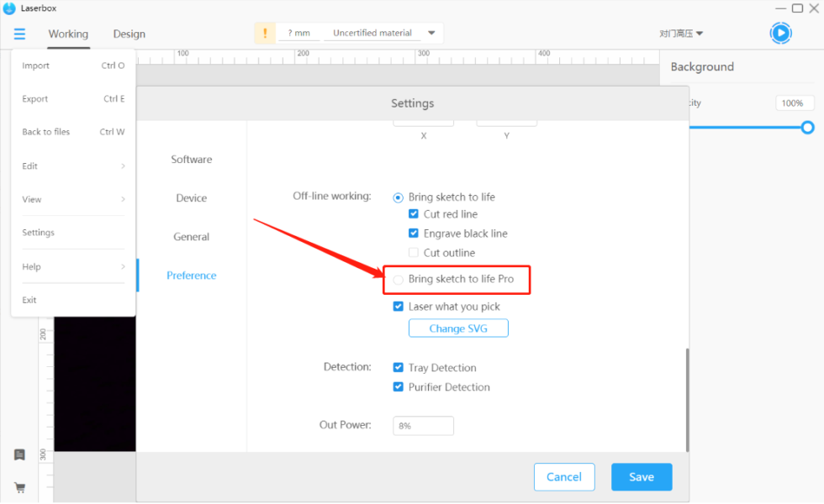Viewport: 824px width, 504px height.
Task: Click the Settings dialog vertical scrollbar
Action: (x=687, y=399)
